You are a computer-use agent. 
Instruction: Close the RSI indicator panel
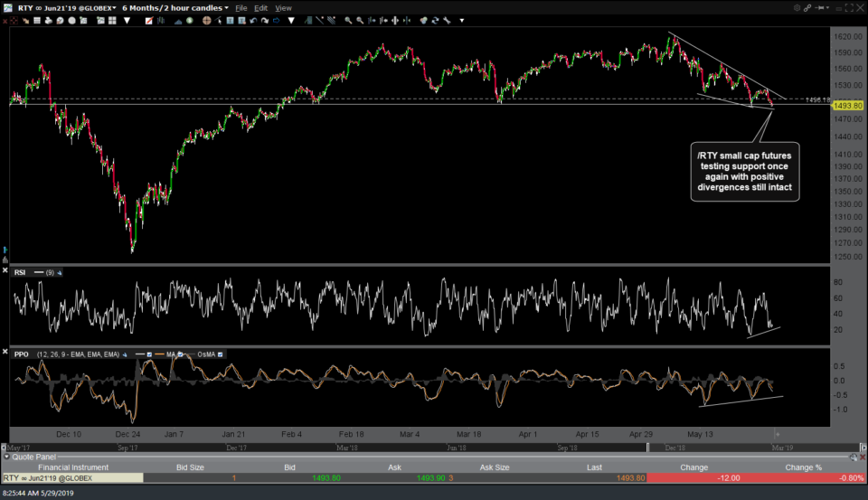pyautogui.click(x=5, y=270)
